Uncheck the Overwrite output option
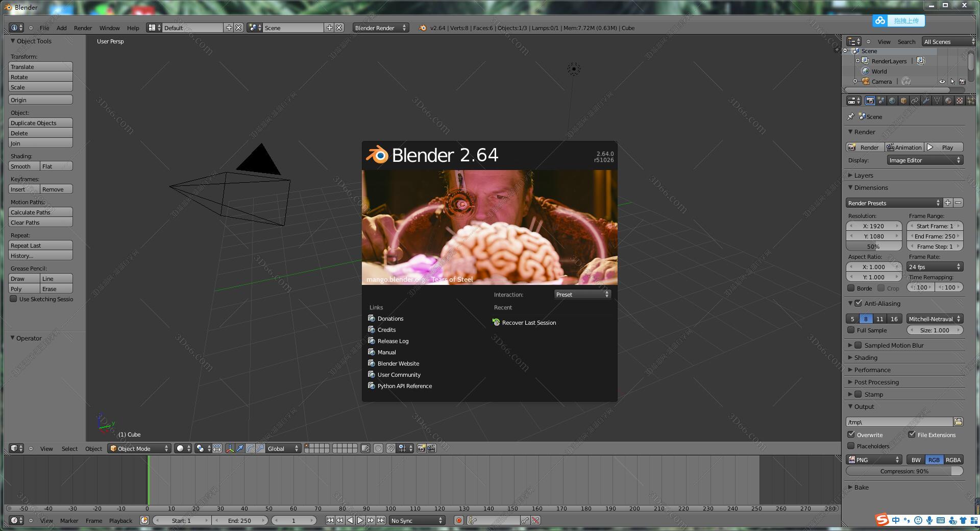This screenshot has height=531, width=980. (x=851, y=435)
